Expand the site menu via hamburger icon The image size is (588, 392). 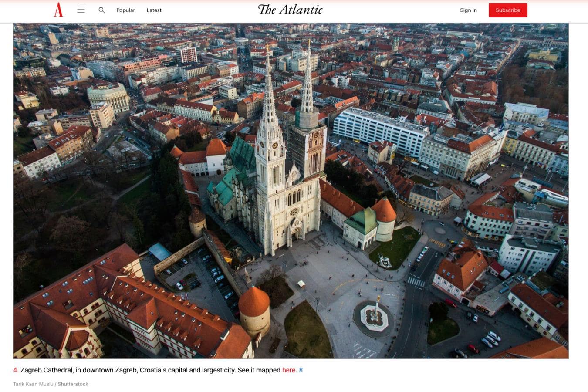(x=81, y=10)
